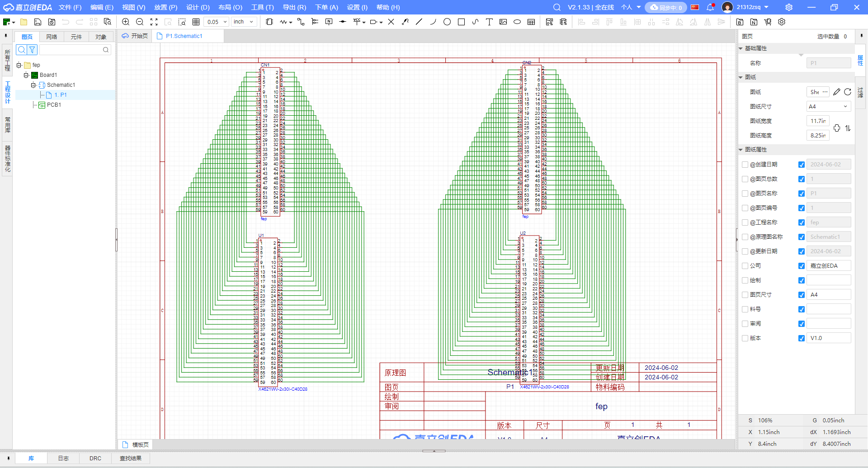Click the 日志 bottom panel button
This screenshot has height=468, width=868.
tap(63, 458)
